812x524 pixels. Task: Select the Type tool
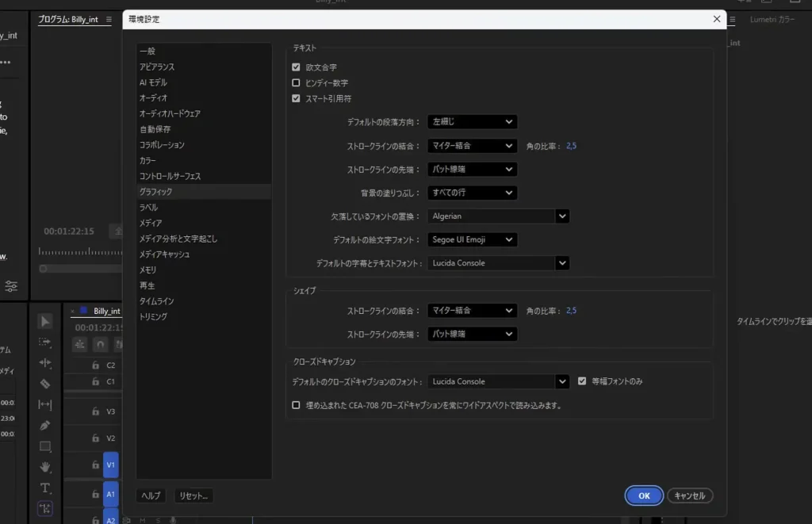45,488
